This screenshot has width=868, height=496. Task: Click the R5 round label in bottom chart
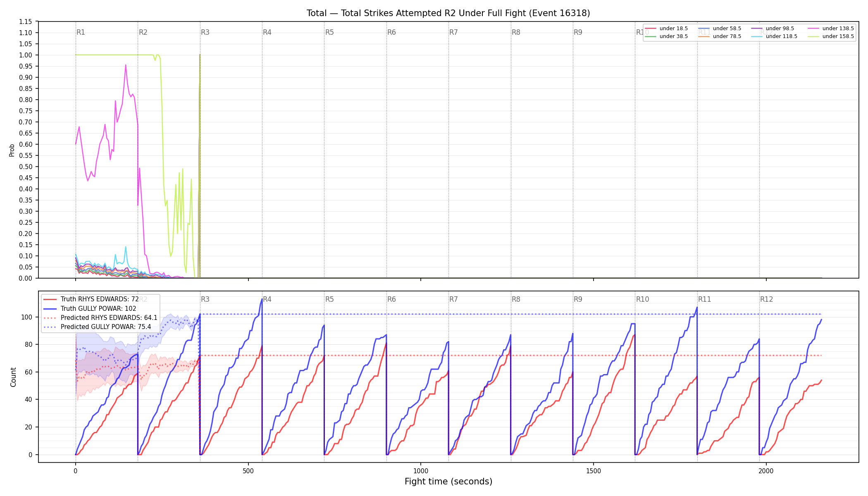[x=329, y=299]
